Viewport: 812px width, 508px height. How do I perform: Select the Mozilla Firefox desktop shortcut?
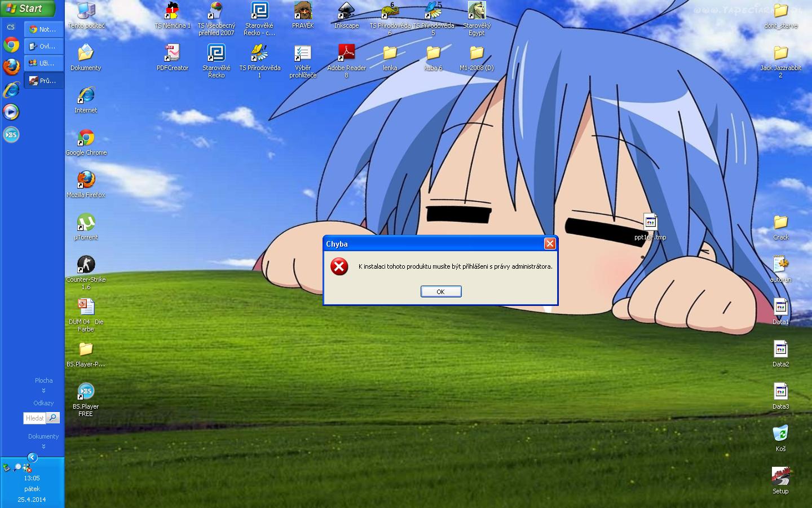(86, 185)
